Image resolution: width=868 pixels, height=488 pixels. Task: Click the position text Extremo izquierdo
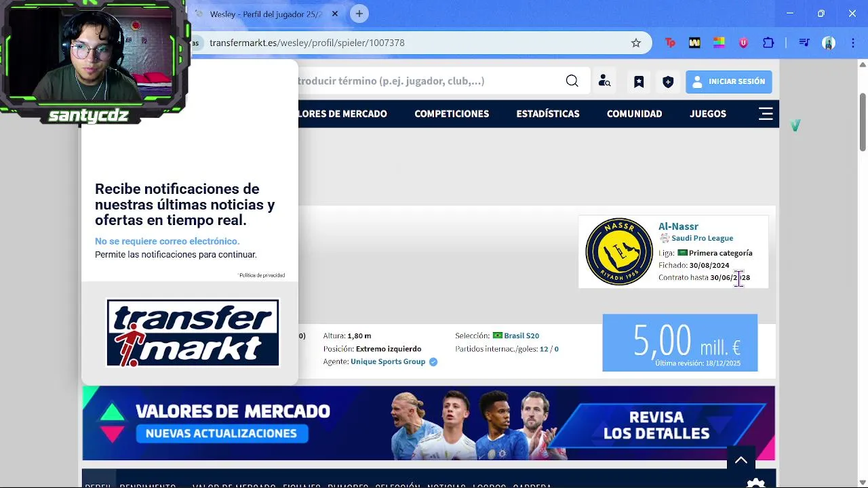pyautogui.click(x=389, y=349)
